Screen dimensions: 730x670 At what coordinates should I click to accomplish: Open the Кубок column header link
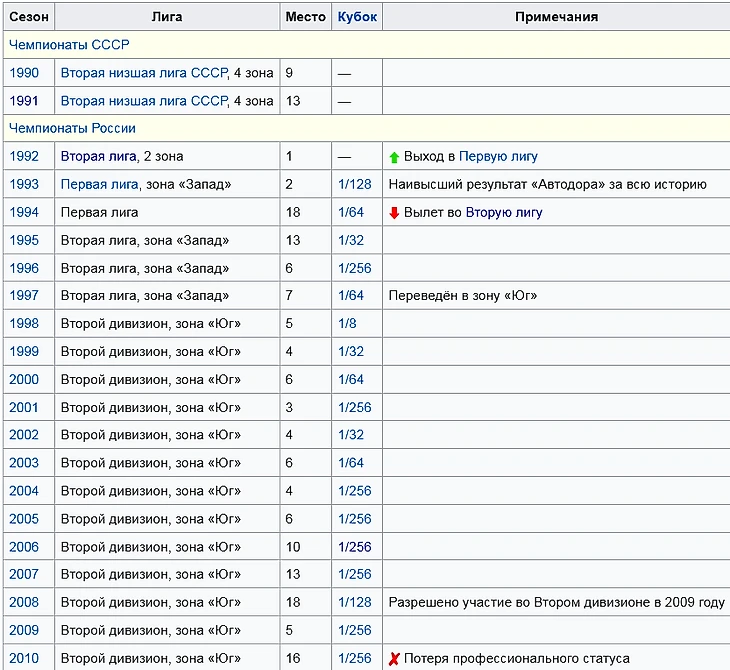pos(357,17)
